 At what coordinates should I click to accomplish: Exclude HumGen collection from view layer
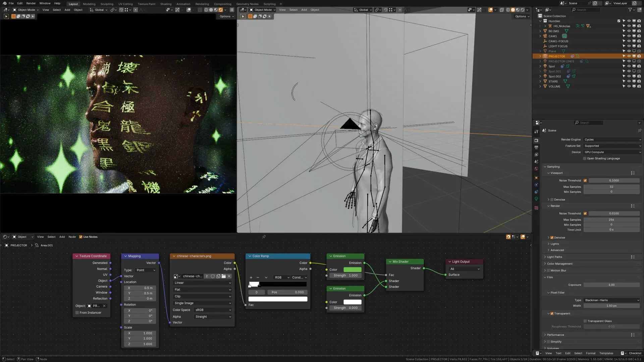[x=619, y=21]
